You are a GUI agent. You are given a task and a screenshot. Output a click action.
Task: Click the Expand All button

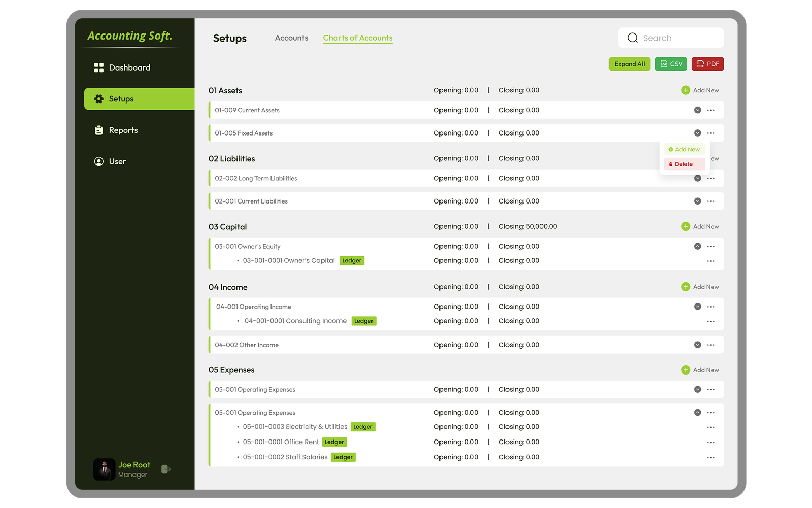coord(629,64)
